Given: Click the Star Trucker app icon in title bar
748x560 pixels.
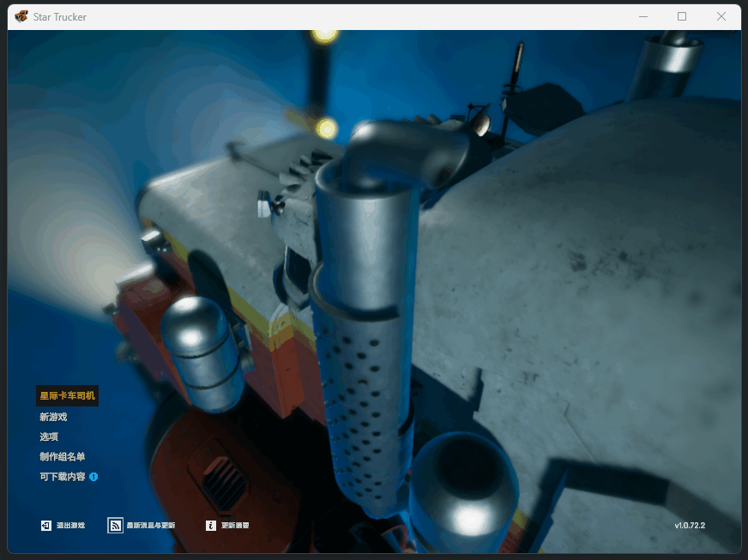Looking at the screenshot, I should 21,16.
